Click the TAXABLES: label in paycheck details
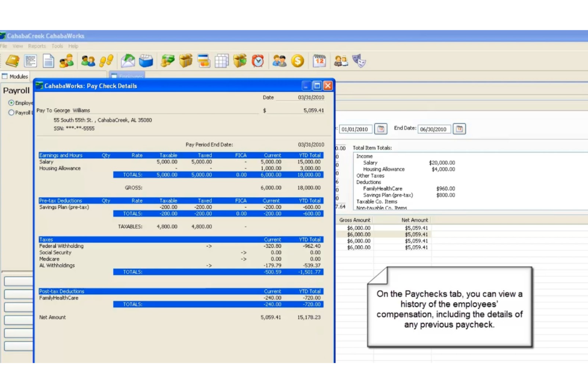Screen dimensions: 588x392 click(130, 226)
